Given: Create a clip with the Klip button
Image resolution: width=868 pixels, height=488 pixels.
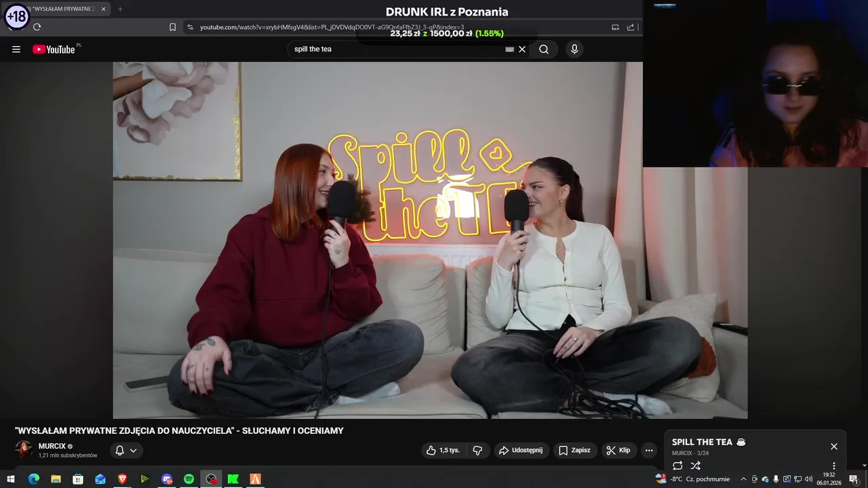Looking at the screenshot, I should coord(618,450).
